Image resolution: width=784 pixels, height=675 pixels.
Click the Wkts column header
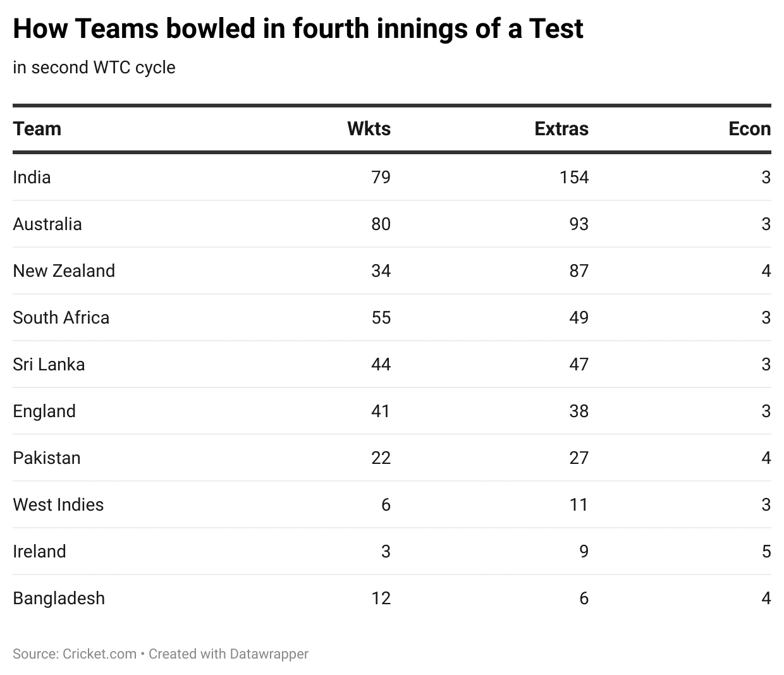[369, 129]
